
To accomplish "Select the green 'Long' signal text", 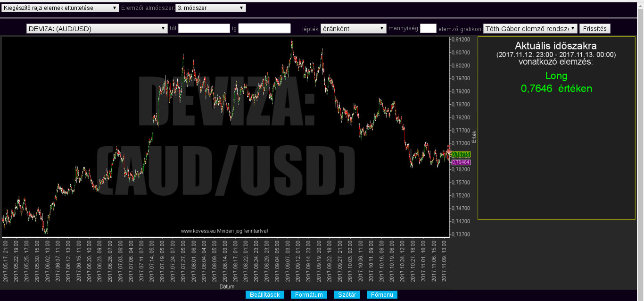I will pyautogui.click(x=556, y=76).
